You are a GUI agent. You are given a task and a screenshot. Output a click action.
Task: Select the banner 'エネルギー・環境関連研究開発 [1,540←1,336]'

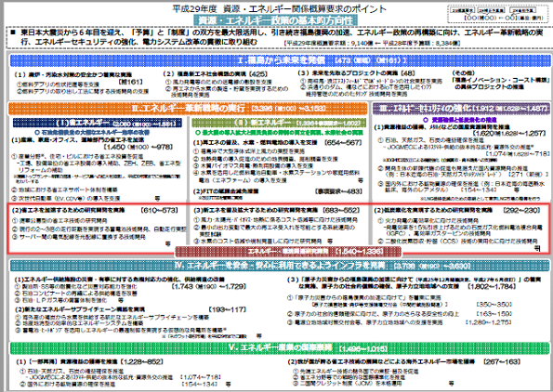click(x=288, y=252)
